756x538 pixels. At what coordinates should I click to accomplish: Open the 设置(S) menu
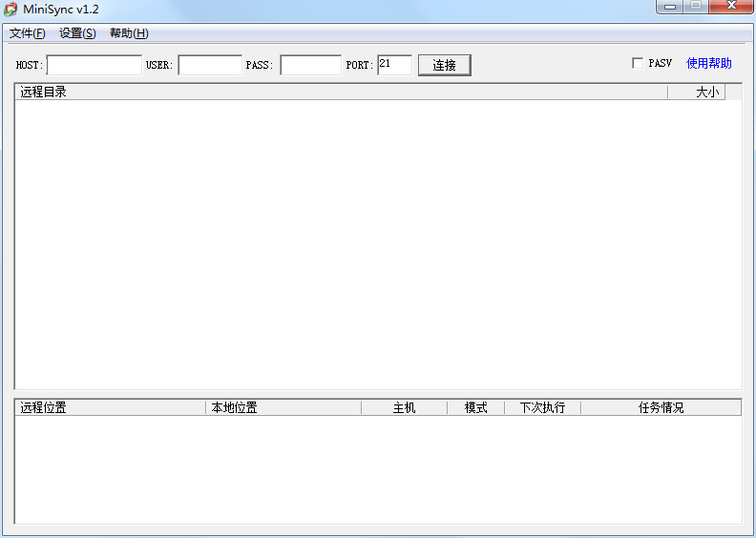(x=77, y=33)
